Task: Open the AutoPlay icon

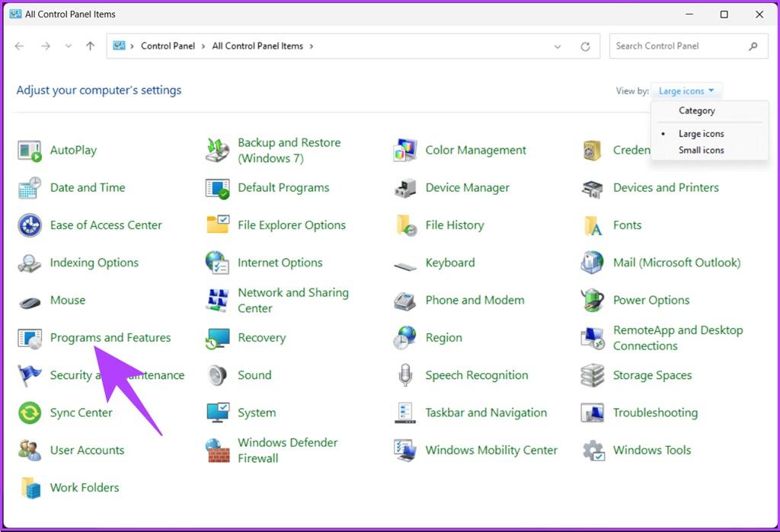Action: click(x=30, y=150)
